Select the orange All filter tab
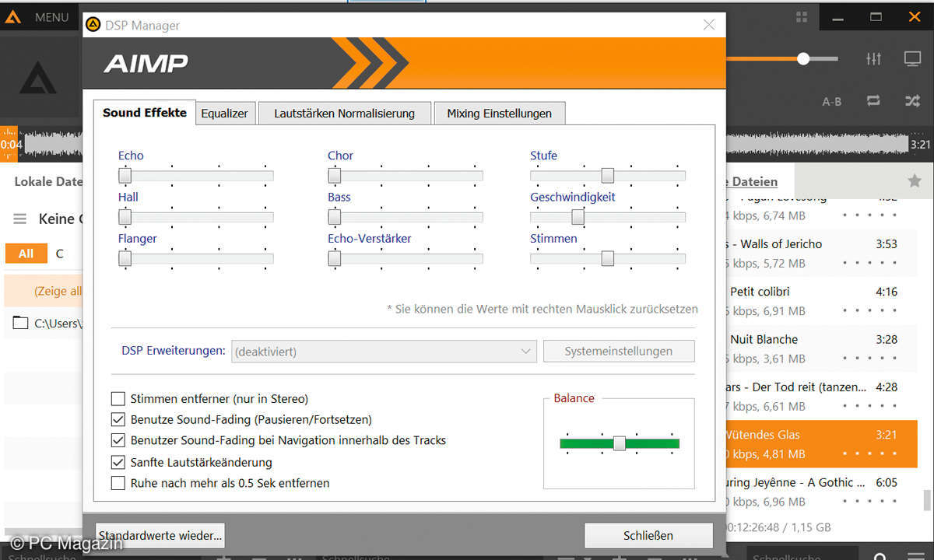The height and width of the screenshot is (560, 934). tap(26, 254)
